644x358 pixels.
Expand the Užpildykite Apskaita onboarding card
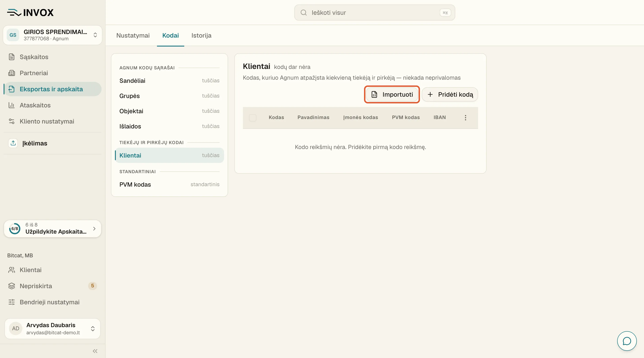(53, 229)
